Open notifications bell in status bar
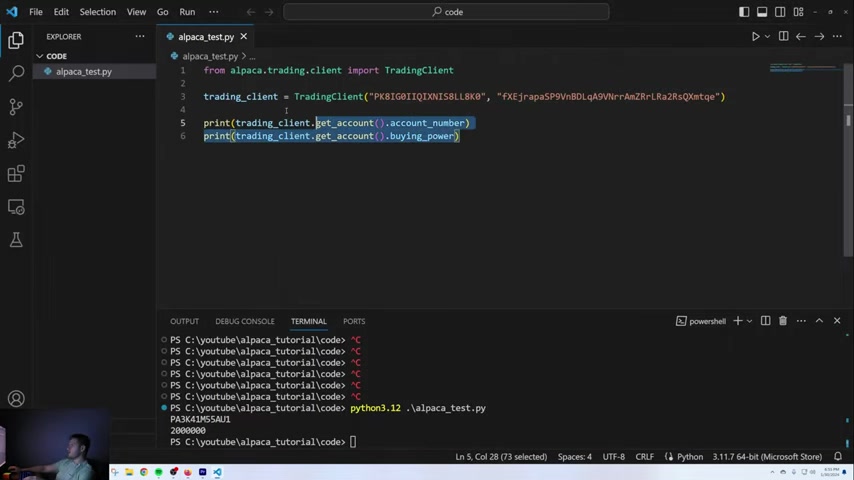The height and width of the screenshot is (480, 854). point(838,457)
